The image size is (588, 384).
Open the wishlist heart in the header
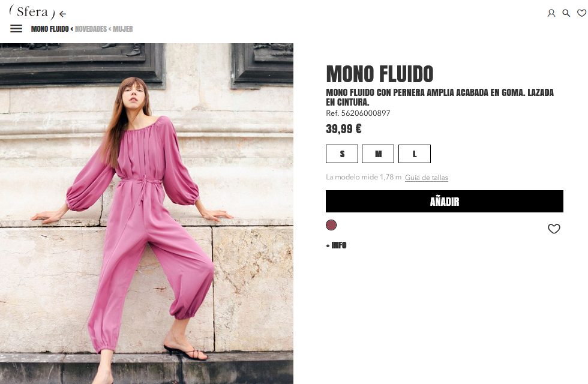coord(581,13)
